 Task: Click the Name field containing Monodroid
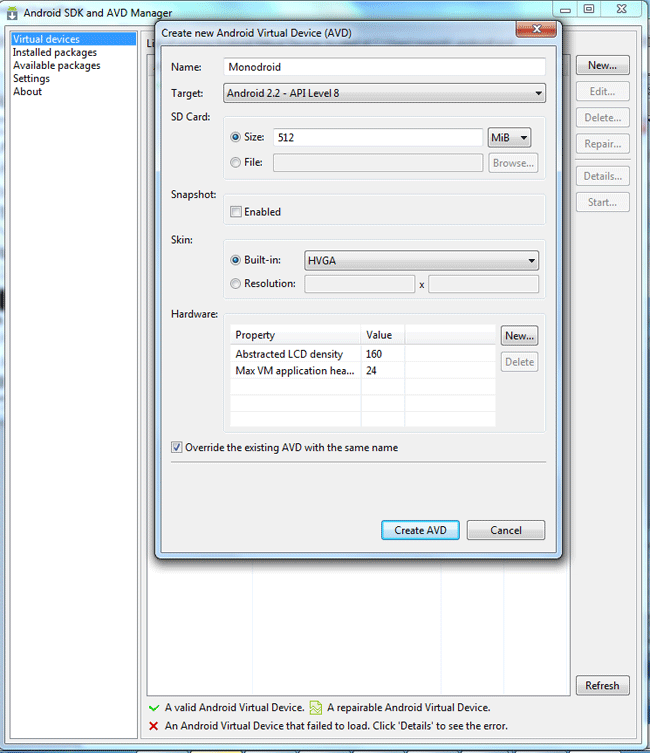[x=384, y=67]
